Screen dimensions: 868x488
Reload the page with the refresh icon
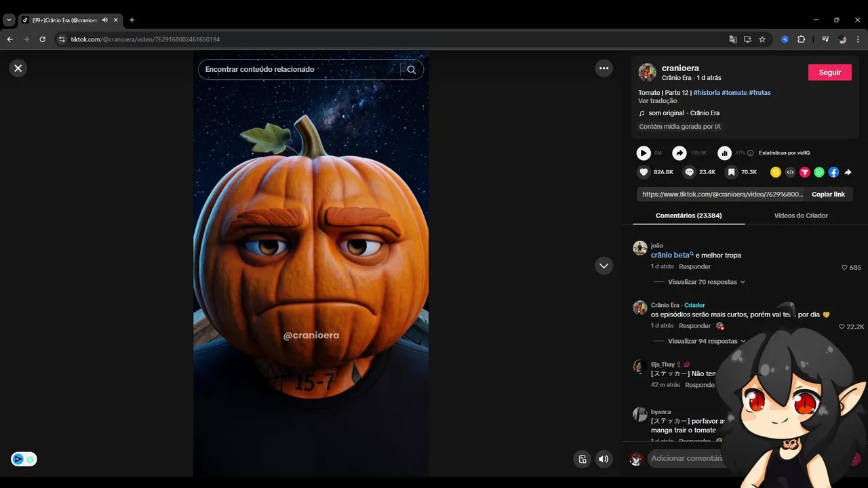click(x=42, y=39)
